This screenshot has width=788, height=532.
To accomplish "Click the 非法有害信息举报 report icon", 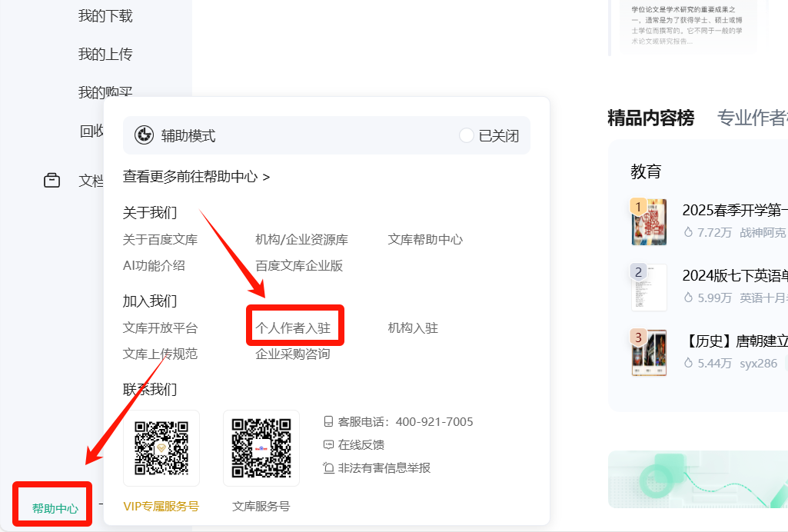I will [327, 467].
